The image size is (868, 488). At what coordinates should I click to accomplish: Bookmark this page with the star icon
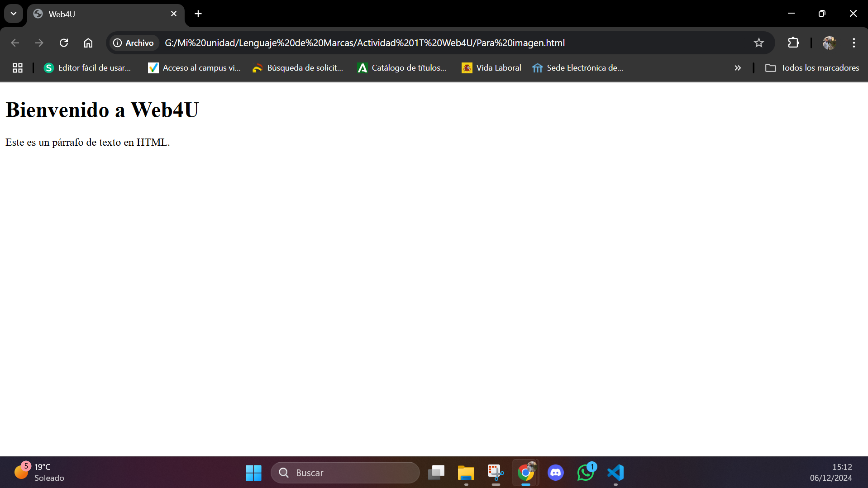pyautogui.click(x=758, y=43)
